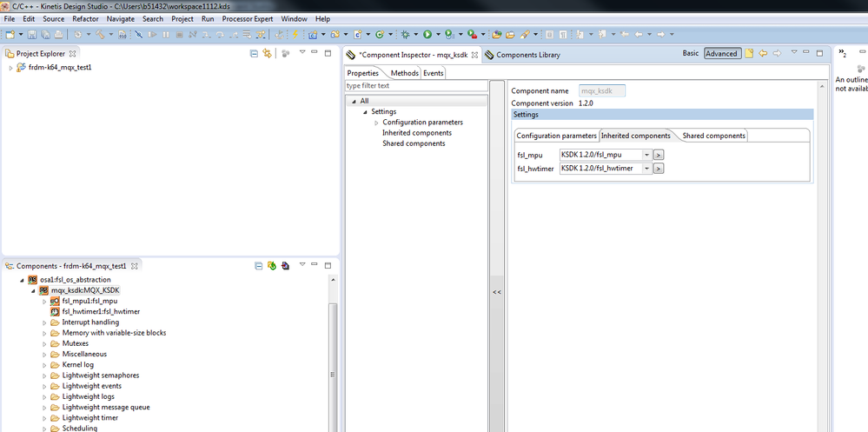This screenshot has width=868, height=432.
Task: Click the Open Type folder icon
Action: tap(496, 35)
